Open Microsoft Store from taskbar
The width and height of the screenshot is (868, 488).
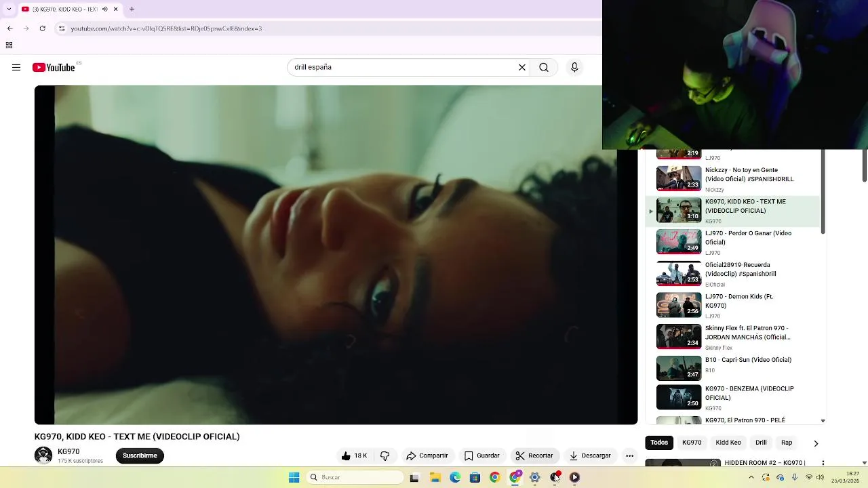pyautogui.click(x=475, y=477)
